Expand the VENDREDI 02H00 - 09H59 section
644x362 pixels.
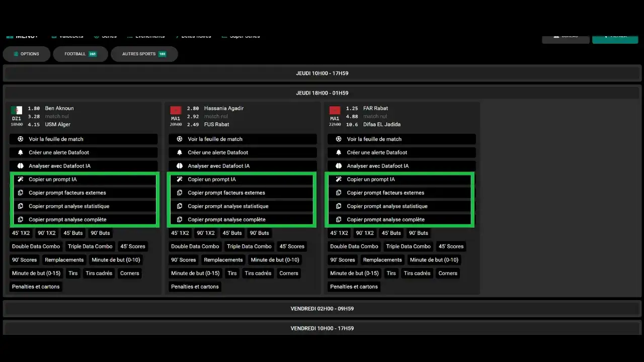coord(322,309)
